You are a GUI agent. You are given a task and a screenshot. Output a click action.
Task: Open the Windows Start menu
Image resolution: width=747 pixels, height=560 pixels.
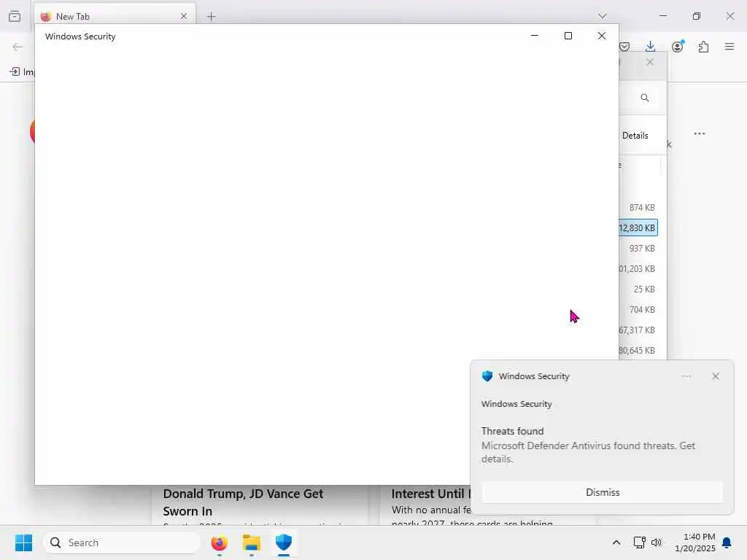[23, 542]
